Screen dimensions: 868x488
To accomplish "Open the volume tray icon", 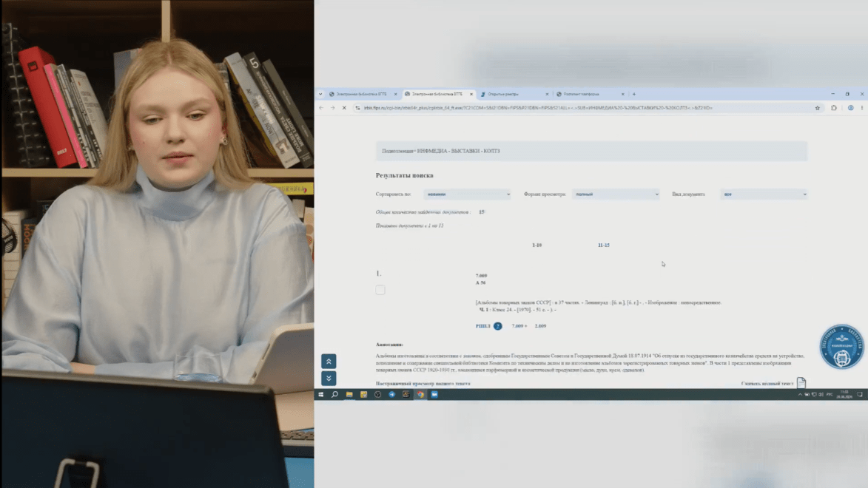I will coord(821,395).
